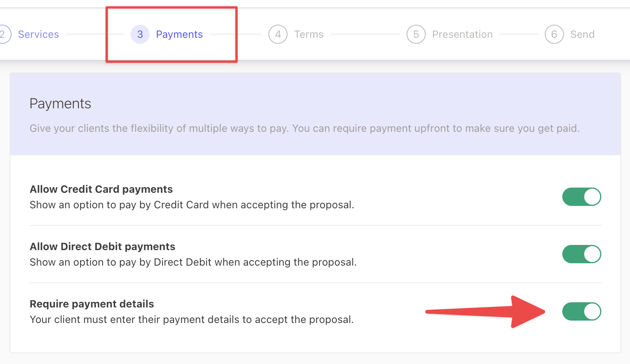This screenshot has height=364, width=630.
Task: Open the Terms step
Action: tap(309, 34)
